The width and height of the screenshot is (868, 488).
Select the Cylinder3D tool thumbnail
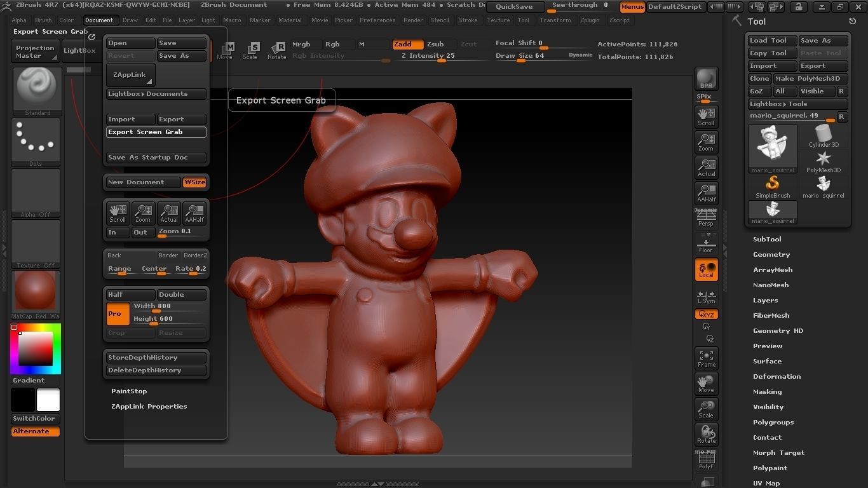tap(824, 136)
